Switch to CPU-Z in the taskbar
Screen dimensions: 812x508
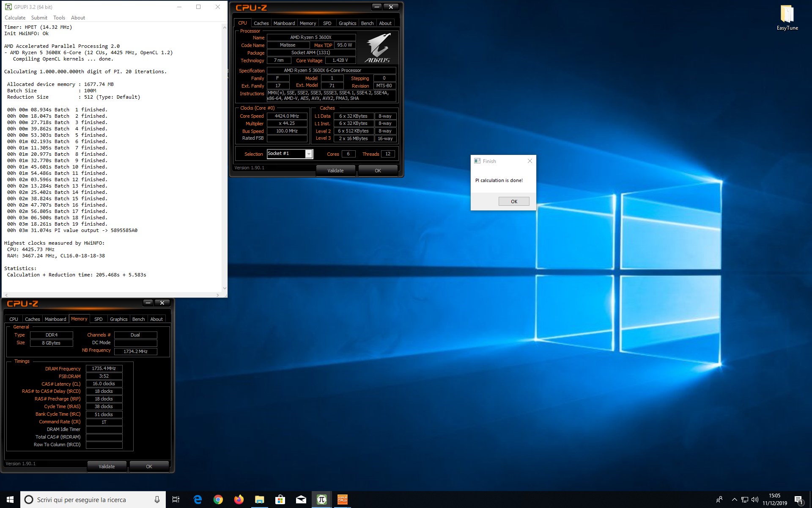342,500
